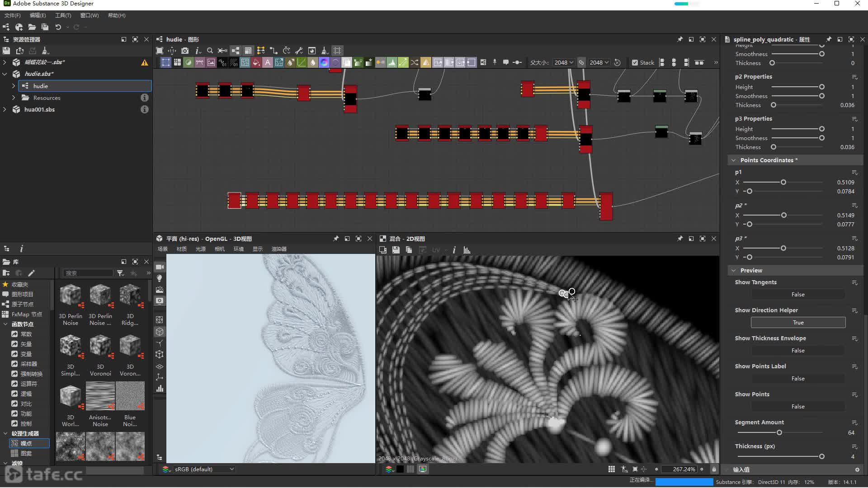Toggle Show Tangents False button
The image size is (868, 488).
[x=798, y=295]
